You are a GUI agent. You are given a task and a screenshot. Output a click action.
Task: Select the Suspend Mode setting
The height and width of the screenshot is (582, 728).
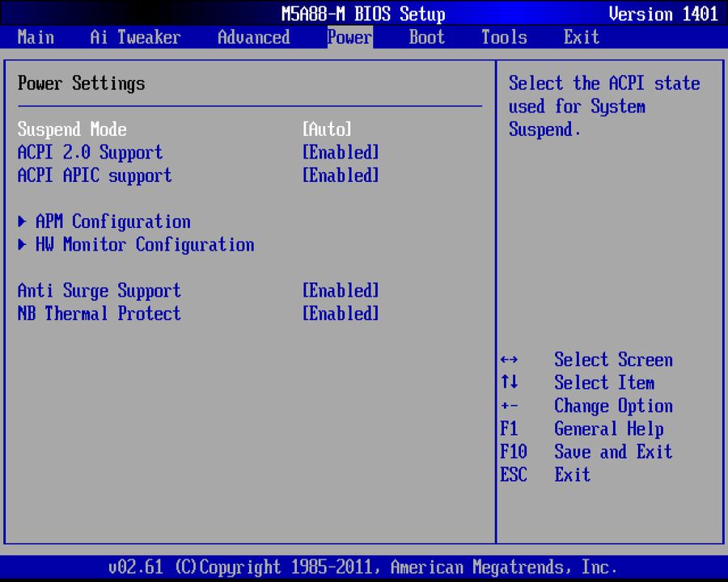(72, 129)
